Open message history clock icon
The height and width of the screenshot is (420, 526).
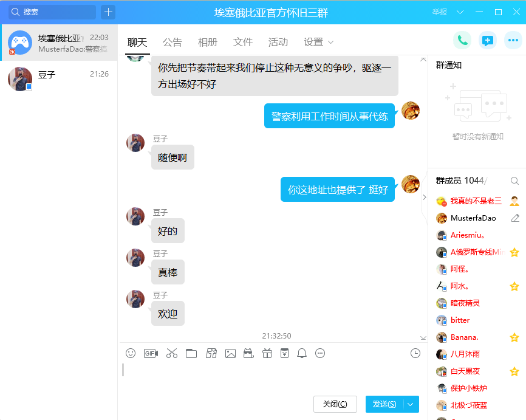(x=415, y=353)
